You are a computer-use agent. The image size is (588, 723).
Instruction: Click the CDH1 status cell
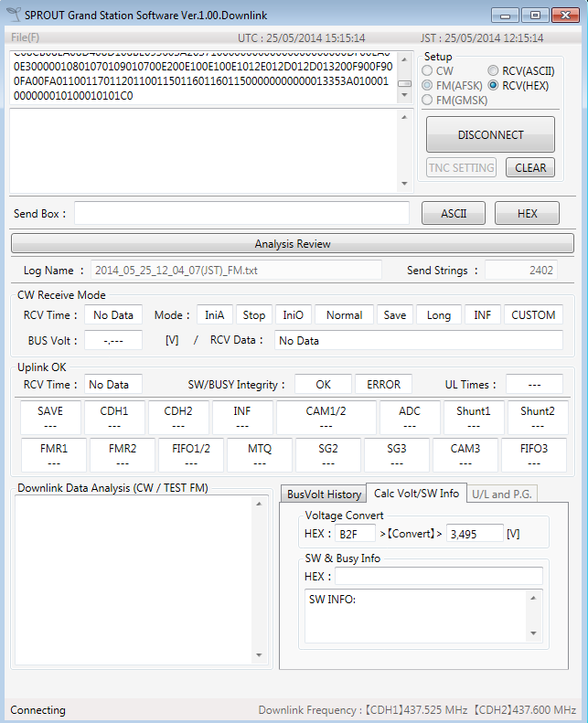click(114, 418)
